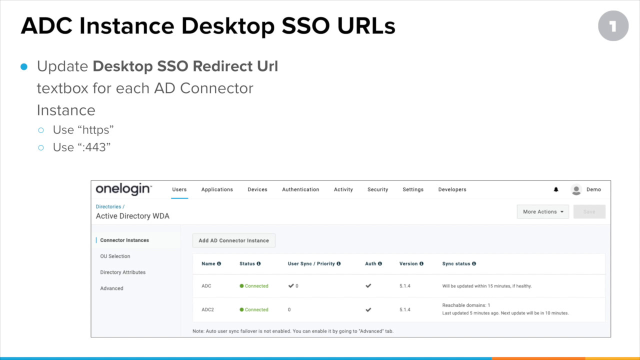Click the Active Directory WDA title
This screenshot has height=360, width=640.
click(x=133, y=216)
